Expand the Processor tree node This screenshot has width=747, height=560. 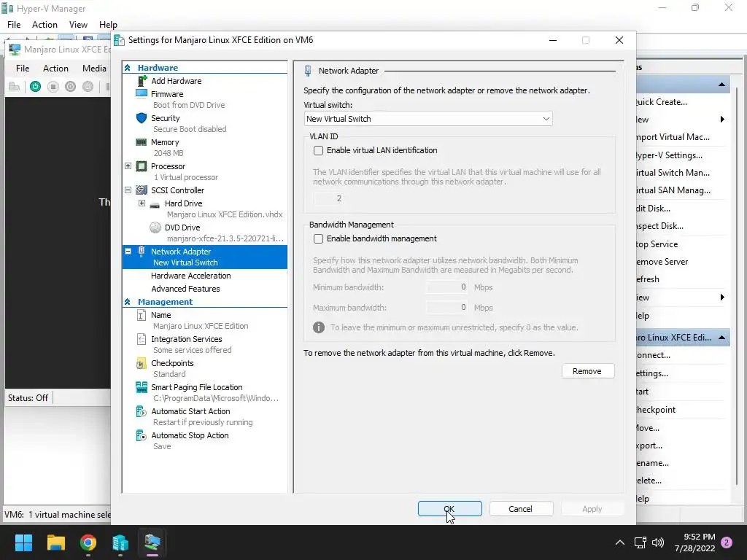pos(128,166)
